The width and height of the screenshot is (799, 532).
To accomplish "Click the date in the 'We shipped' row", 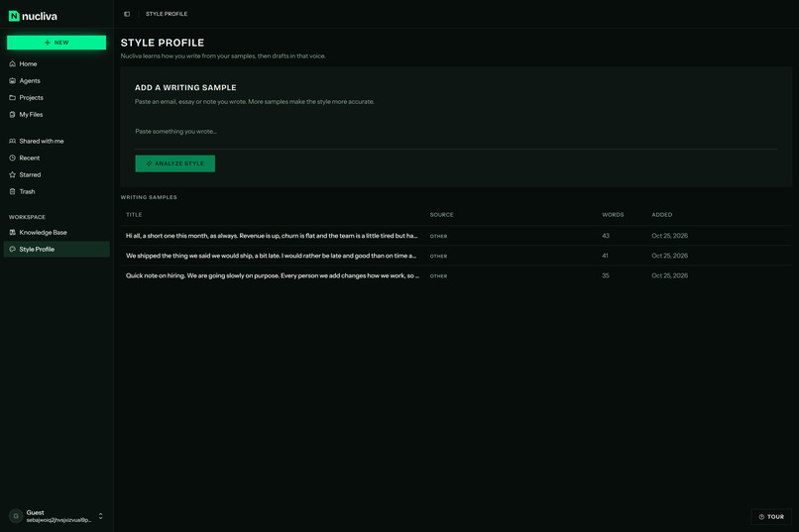I will click(x=669, y=256).
